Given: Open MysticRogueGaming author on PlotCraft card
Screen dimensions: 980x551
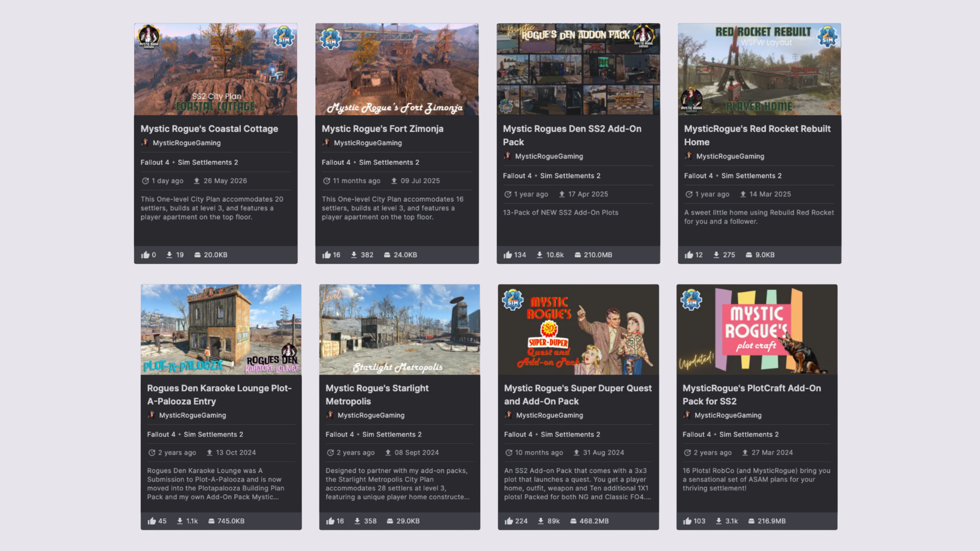Looking at the screenshot, I should tap(728, 415).
